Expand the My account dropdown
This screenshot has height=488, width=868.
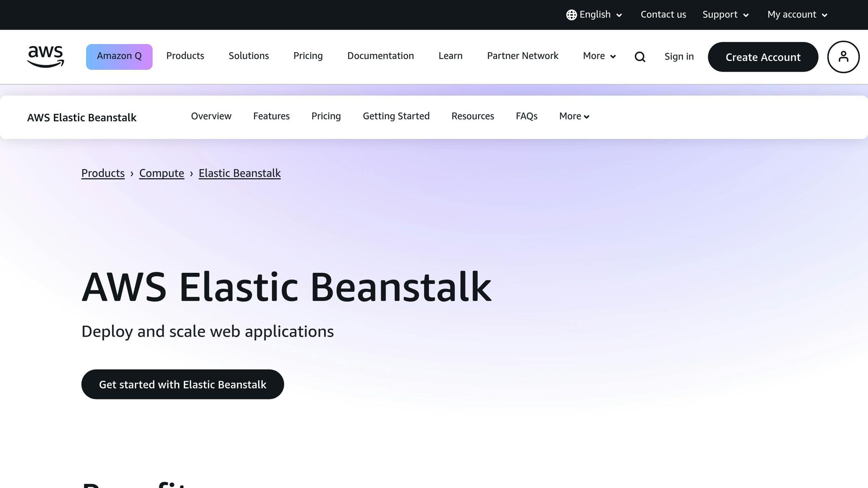tap(797, 15)
